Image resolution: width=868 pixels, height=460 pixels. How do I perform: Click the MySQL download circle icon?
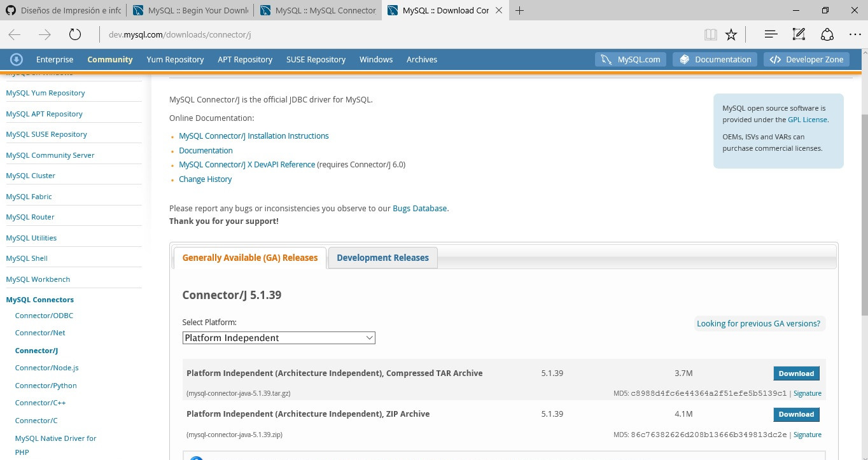click(x=17, y=59)
